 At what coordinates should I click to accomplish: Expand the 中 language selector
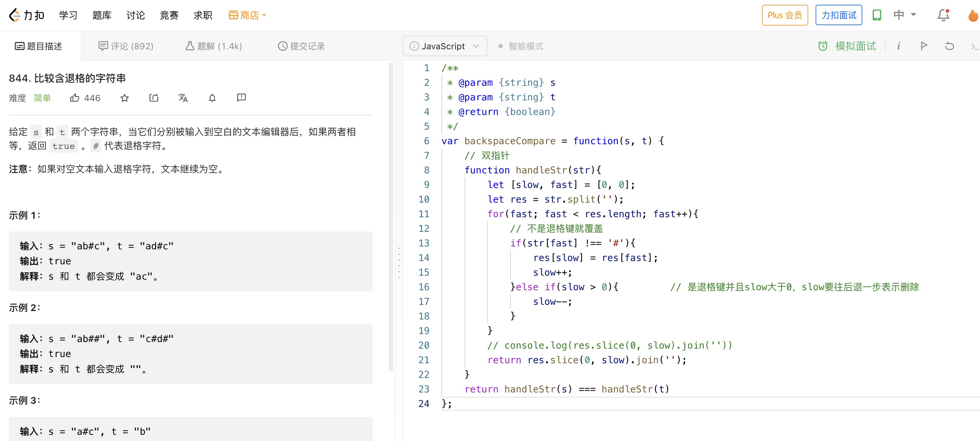click(905, 15)
